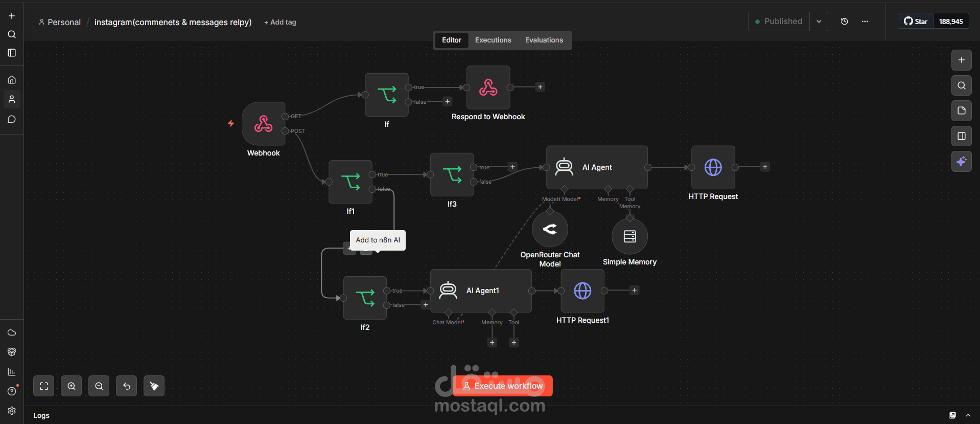Zoom out on the canvas
Screen dimensions: 980x424
click(x=99, y=386)
